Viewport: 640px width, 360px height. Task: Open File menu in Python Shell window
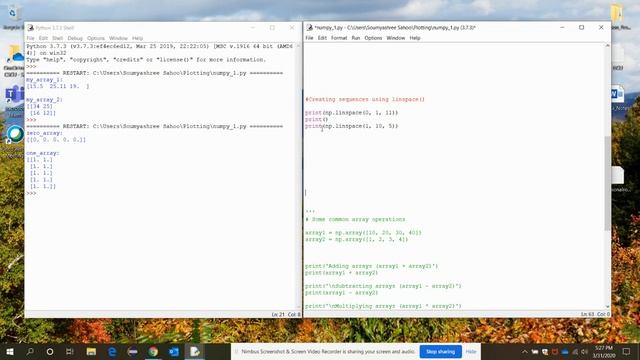tap(31, 38)
